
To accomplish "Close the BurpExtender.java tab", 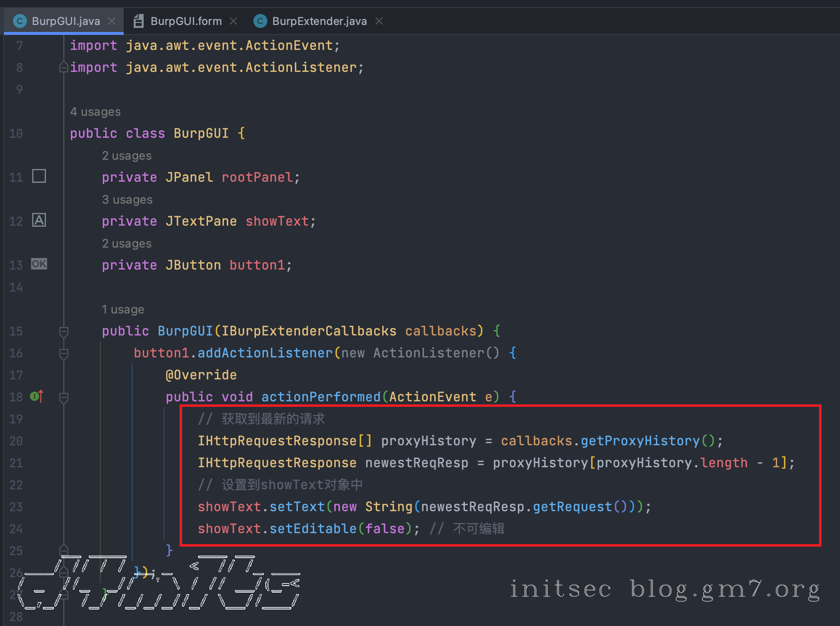I will coord(379,21).
